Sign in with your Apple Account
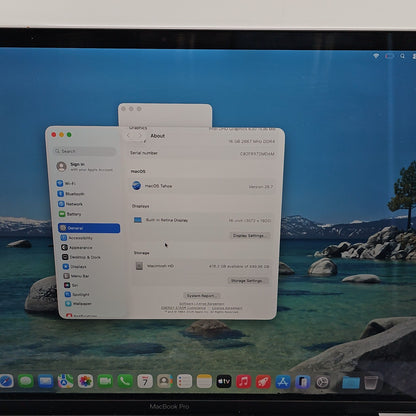Image resolution: width=416 pixels, height=416 pixels. click(x=85, y=167)
